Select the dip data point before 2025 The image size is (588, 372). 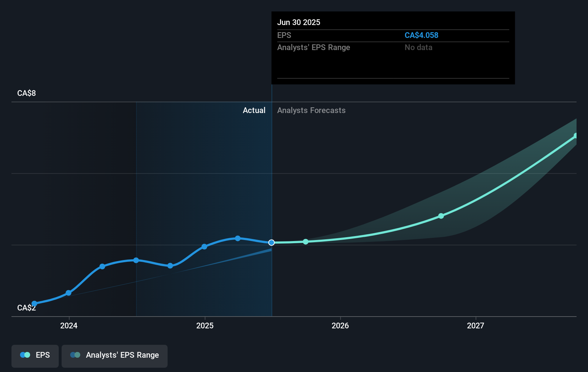(170, 266)
